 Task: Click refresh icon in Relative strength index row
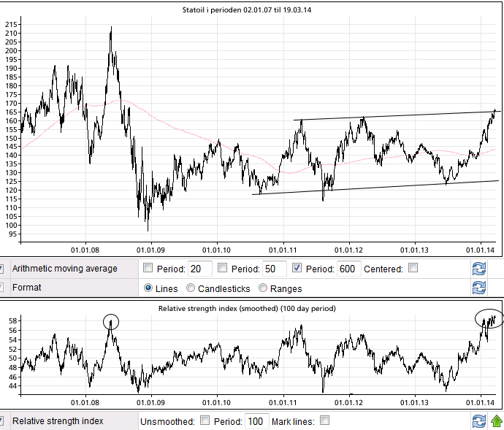point(479,421)
